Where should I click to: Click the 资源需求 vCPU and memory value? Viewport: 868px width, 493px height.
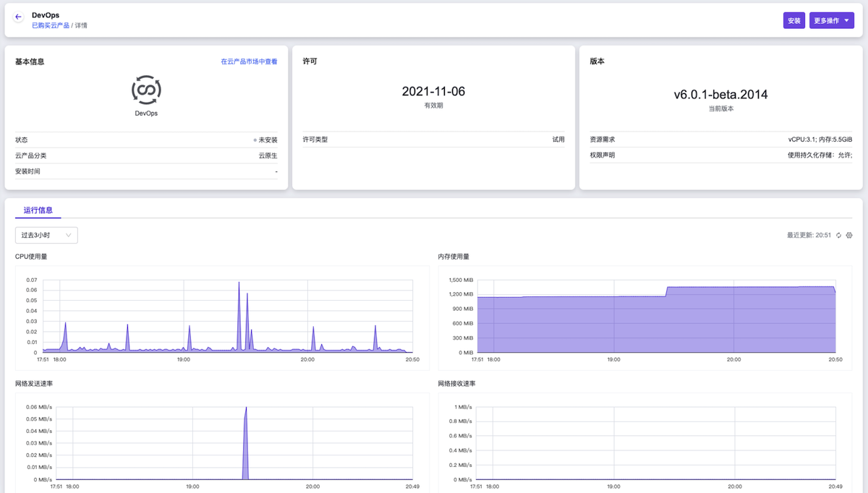point(820,140)
